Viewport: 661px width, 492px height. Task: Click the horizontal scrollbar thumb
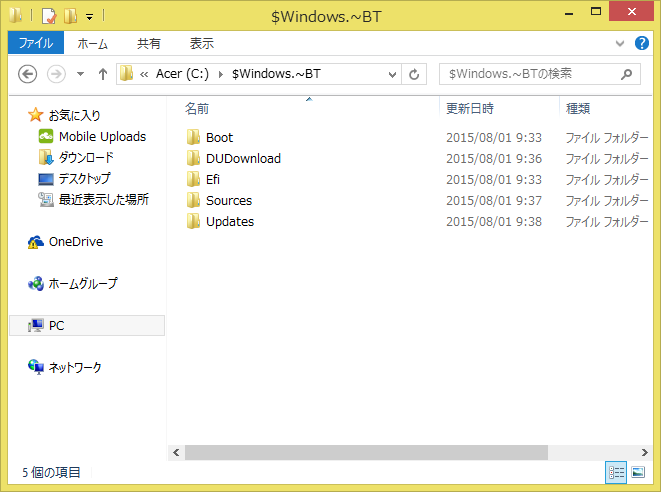(366, 452)
